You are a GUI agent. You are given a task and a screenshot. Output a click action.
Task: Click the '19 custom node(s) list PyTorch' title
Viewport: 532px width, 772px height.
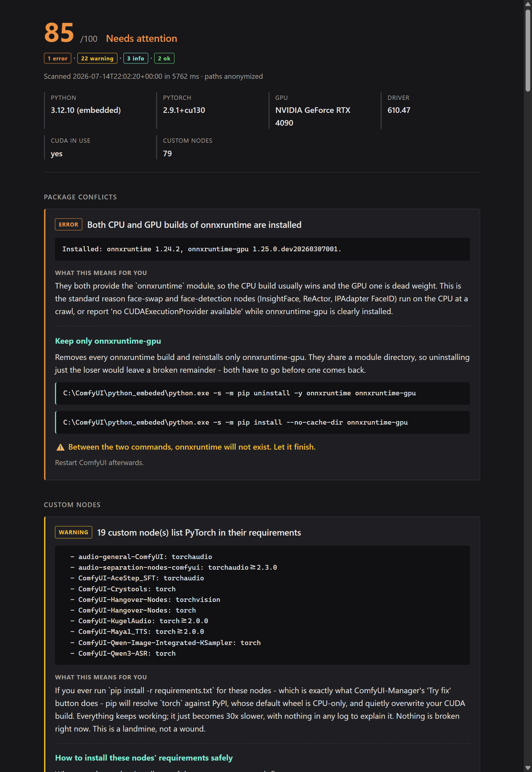199,532
